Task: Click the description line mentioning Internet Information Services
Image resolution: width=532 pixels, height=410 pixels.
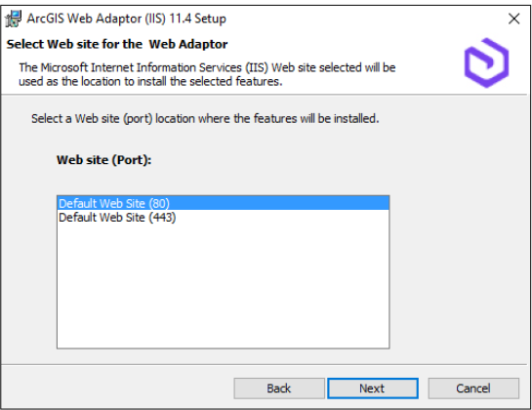Action: tap(207, 67)
